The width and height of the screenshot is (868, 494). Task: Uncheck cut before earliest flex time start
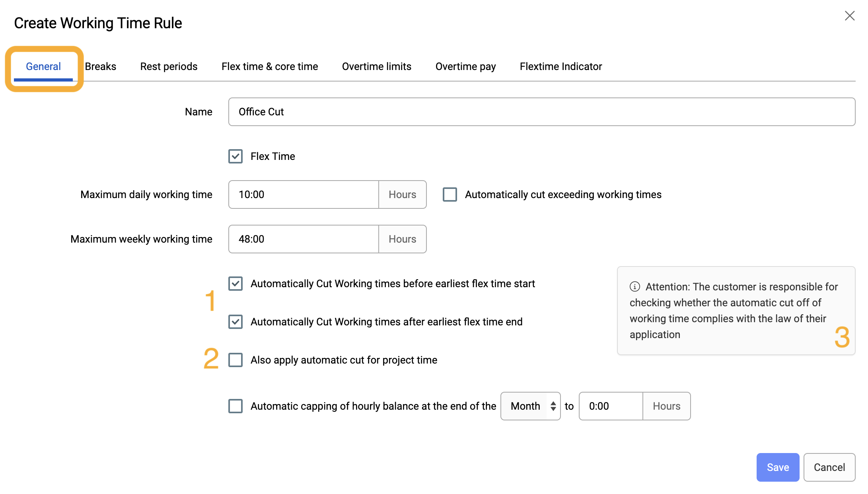coord(235,284)
